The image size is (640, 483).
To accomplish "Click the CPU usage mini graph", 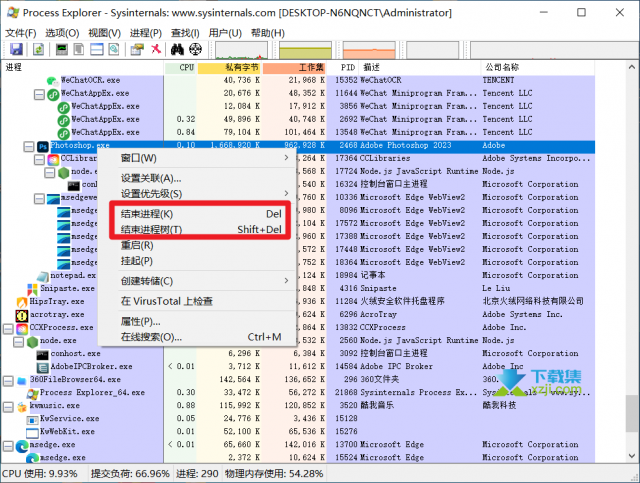I will pos(241,51).
